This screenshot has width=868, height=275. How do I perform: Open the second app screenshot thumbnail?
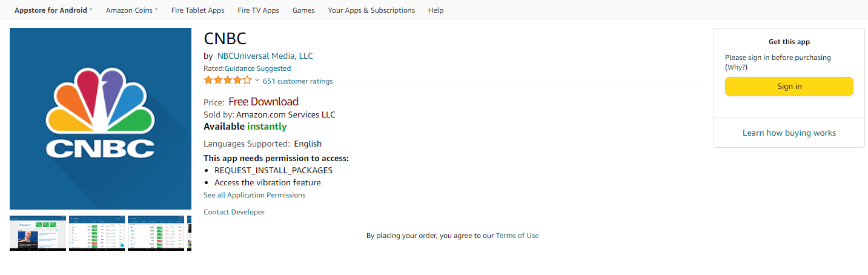[97, 233]
